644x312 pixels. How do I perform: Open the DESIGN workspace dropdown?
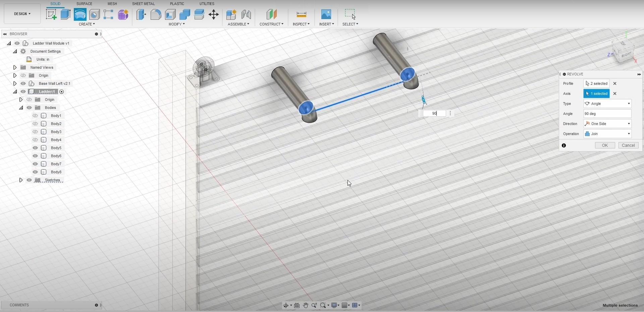click(22, 14)
